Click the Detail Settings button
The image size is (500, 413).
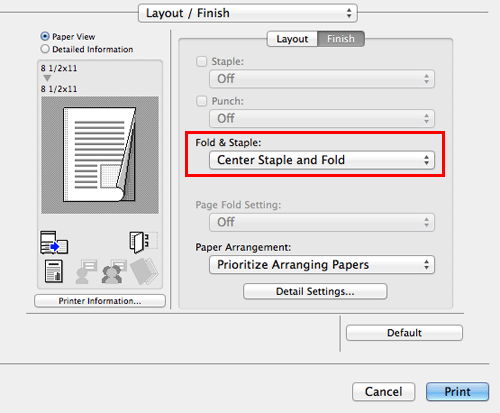pyautogui.click(x=315, y=291)
